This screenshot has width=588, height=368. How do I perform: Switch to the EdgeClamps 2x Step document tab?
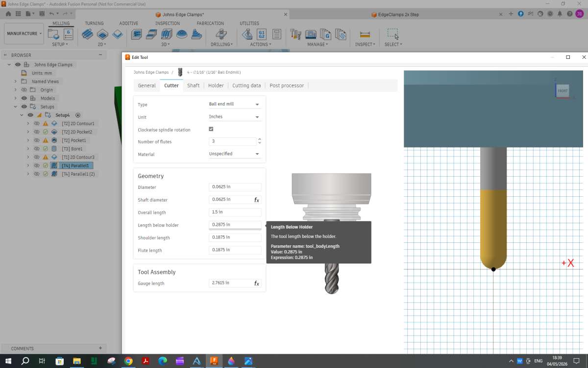(x=398, y=15)
